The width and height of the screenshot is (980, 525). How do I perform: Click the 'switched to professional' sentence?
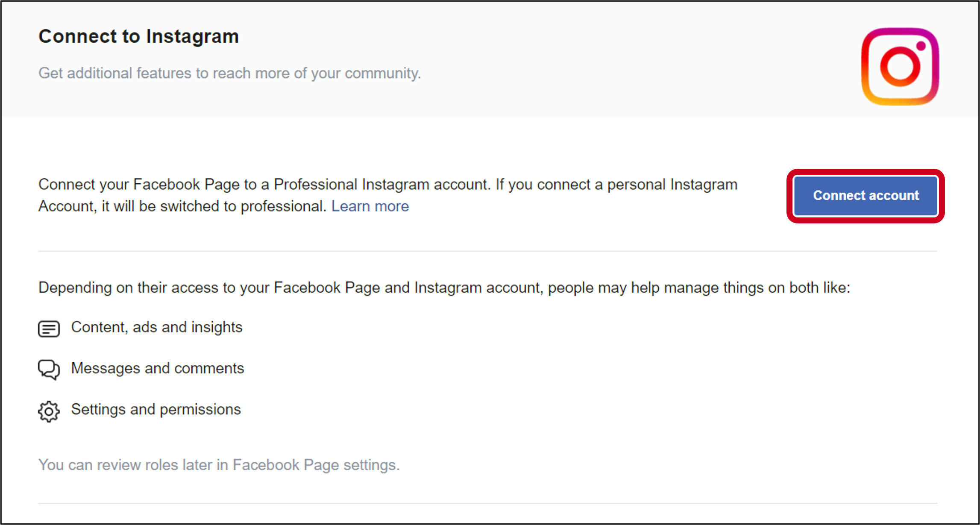(x=182, y=206)
